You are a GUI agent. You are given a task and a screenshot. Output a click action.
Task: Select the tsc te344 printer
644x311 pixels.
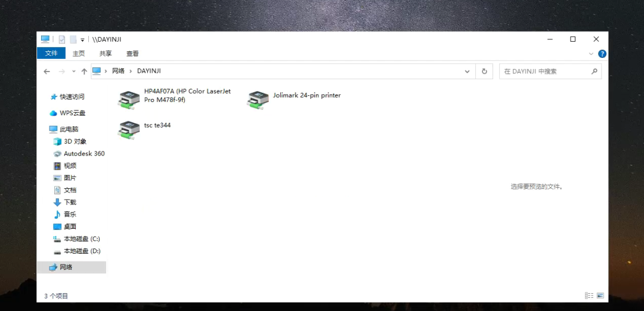tap(128, 129)
